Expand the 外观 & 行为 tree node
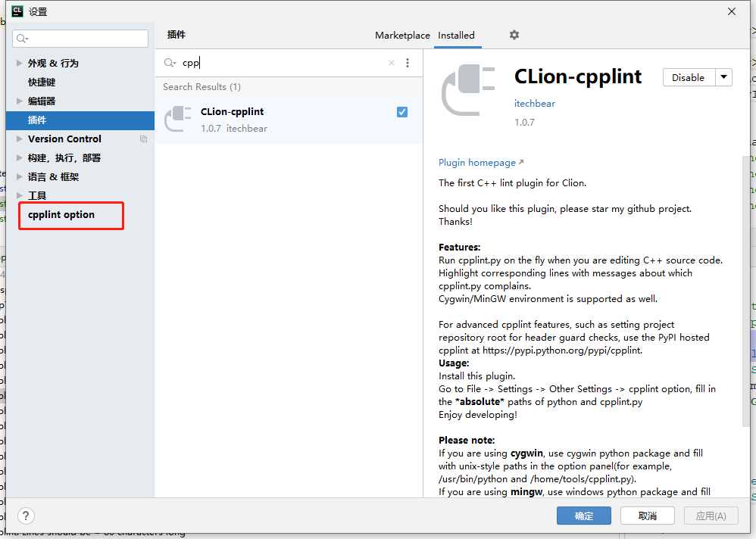756x539 pixels. coord(19,63)
